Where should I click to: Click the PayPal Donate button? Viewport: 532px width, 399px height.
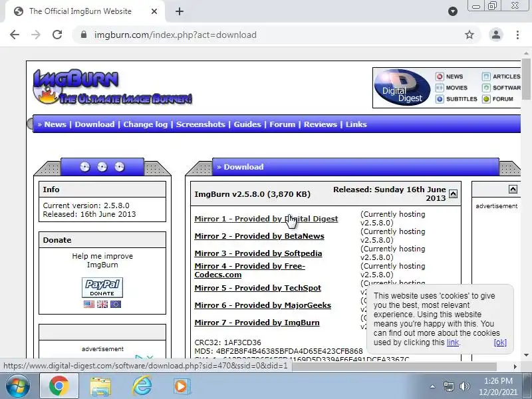(102, 287)
